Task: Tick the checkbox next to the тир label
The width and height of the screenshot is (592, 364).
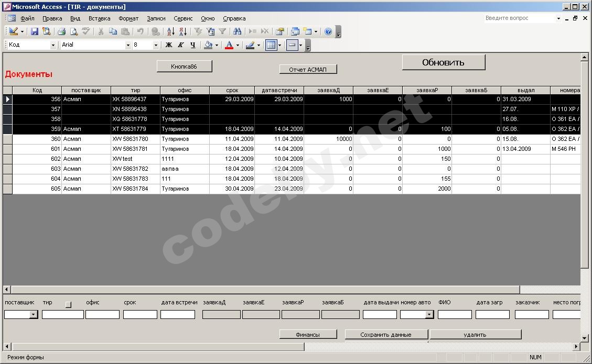Action: point(68,305)
